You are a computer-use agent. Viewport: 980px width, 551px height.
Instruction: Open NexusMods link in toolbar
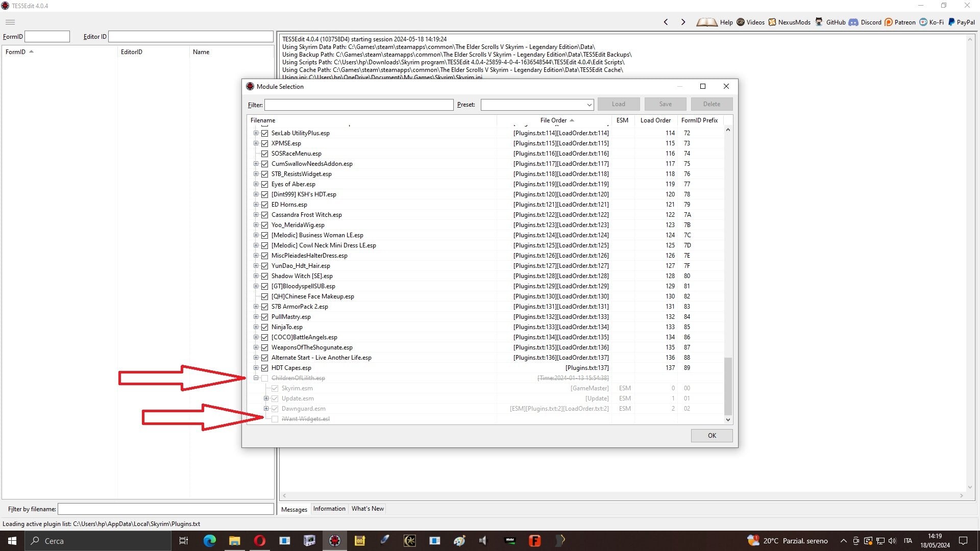(790, 22)
